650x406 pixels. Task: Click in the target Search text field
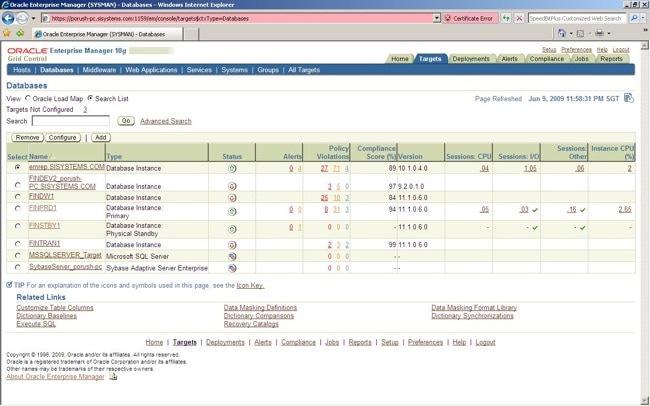point(70,121)
